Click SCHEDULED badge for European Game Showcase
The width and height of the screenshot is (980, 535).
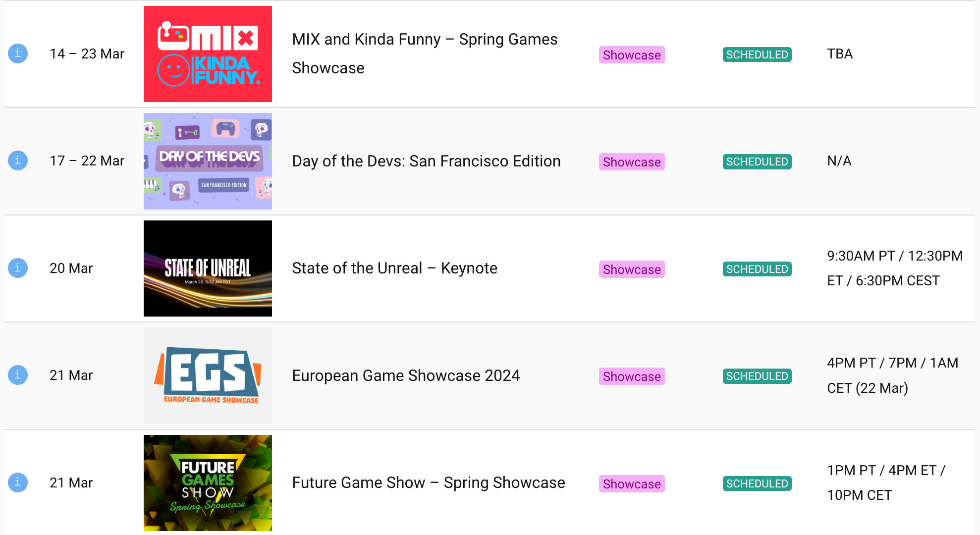click(757, 376)
